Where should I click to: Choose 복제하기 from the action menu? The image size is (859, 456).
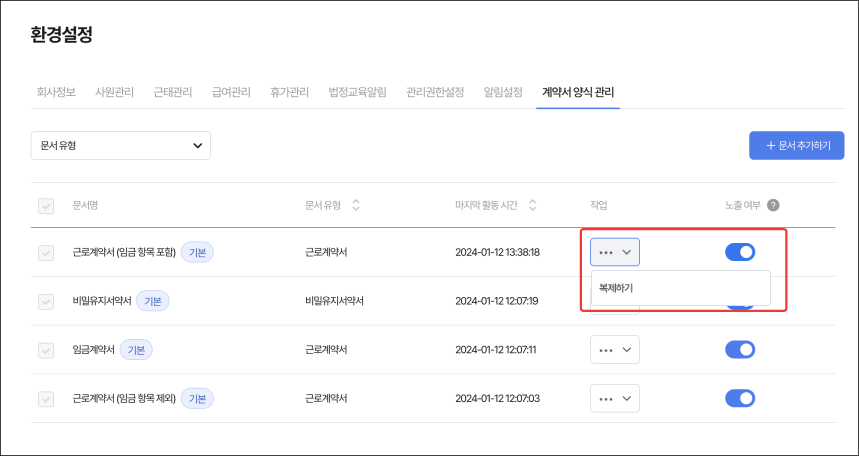(616, 288)
